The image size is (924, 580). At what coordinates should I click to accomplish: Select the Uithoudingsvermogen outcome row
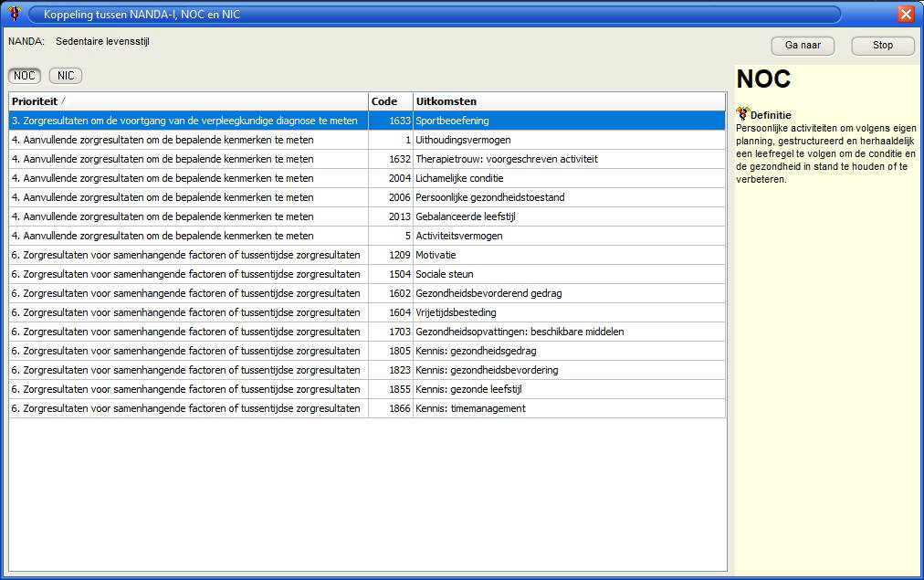pos(463,140)
